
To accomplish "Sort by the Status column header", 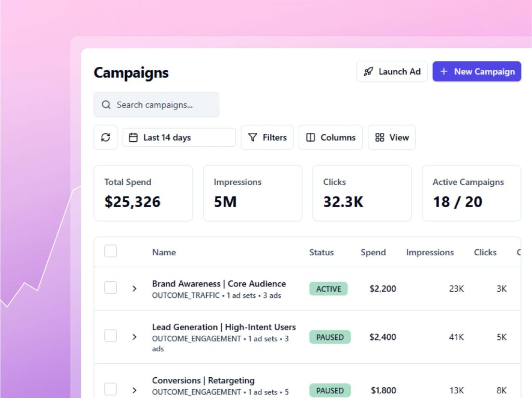I will click(x=321, y=252).
